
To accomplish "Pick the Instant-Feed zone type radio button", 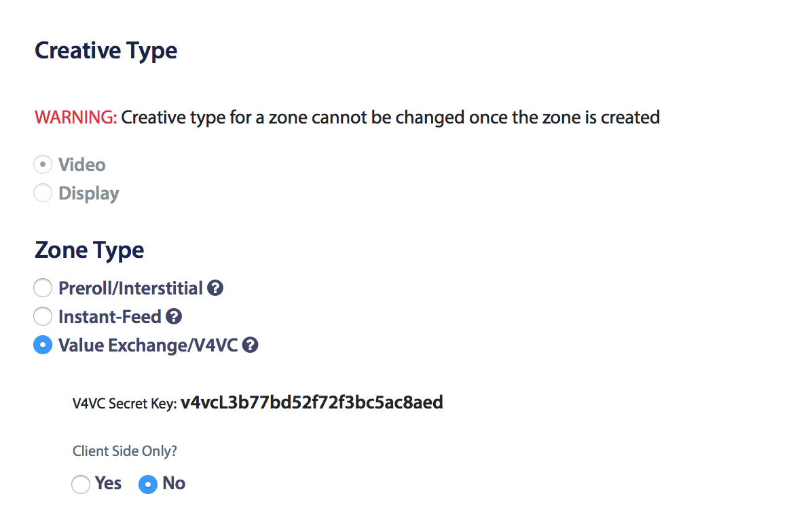I will 43,316.
